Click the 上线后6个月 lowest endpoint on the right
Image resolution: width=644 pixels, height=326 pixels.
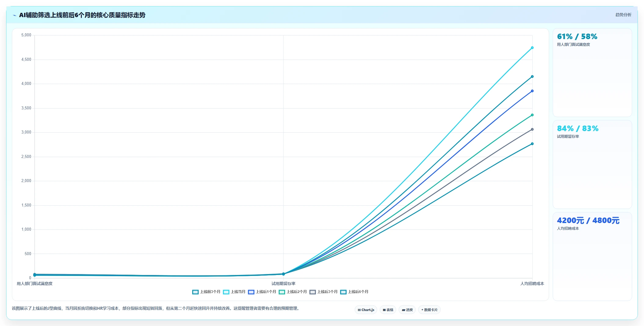click(532, 144)
